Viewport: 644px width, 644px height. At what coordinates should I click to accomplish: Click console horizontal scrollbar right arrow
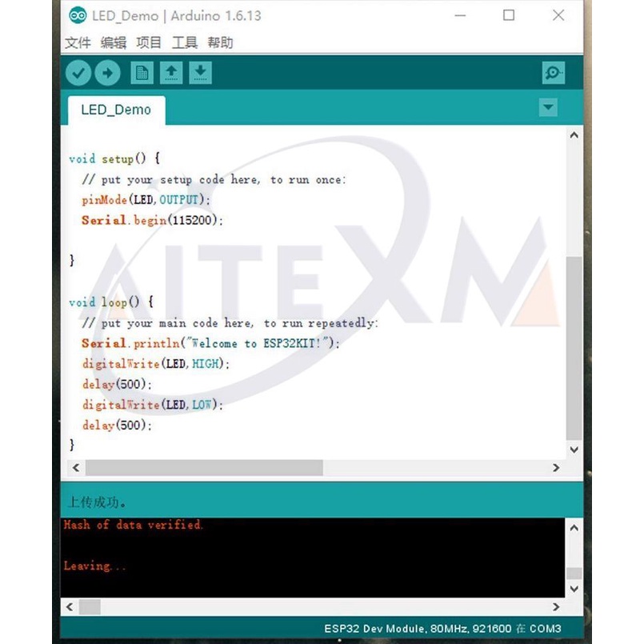556,607
